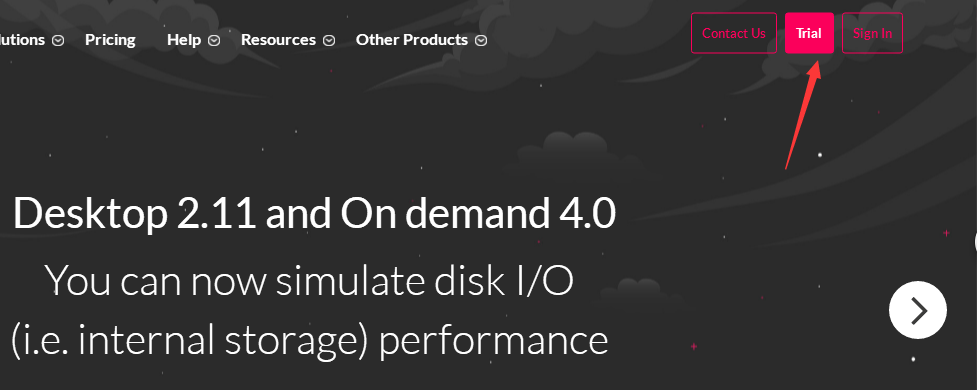Click the Contact Us button
The width and height of the screenshot is (977, 390).
(x=734, y=33)
